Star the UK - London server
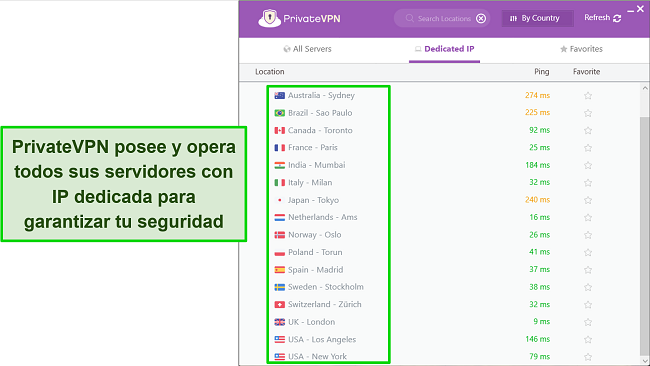Viewport: 650px width, 366px height. tap(587, 322)
